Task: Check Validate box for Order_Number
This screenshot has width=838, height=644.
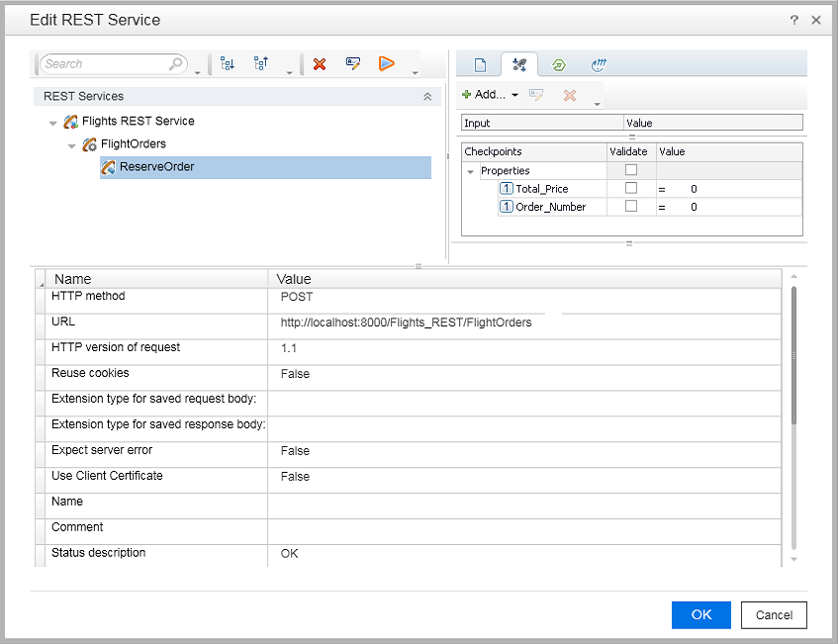Action: pyautogui.click(x=630, y=207)
